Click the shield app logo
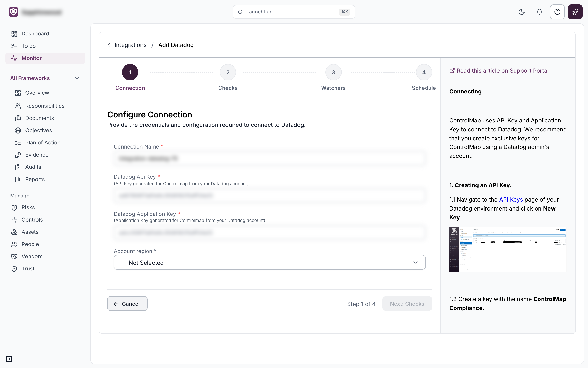588x368 pixels. pyautogui.click(x=13, y=12)
